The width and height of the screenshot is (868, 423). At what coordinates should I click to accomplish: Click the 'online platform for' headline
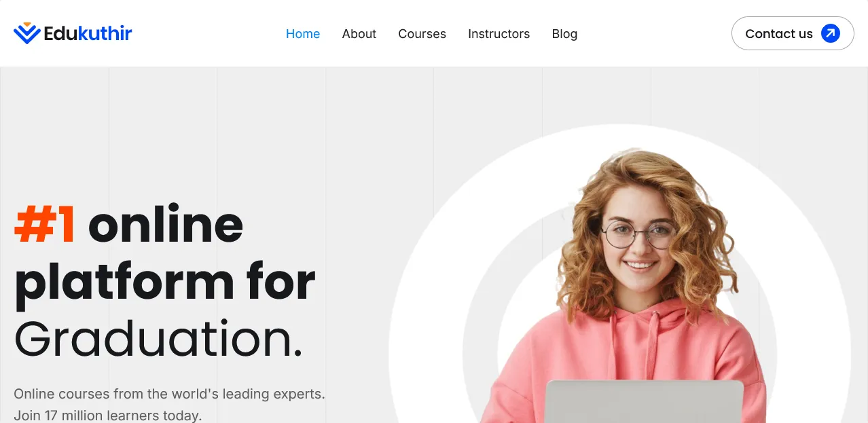165,253
